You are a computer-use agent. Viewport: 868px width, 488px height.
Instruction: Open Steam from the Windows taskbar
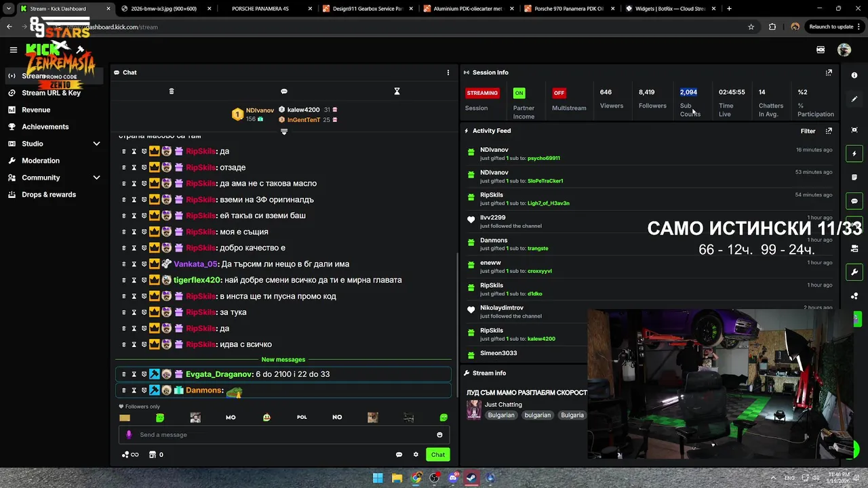(471, 478)
